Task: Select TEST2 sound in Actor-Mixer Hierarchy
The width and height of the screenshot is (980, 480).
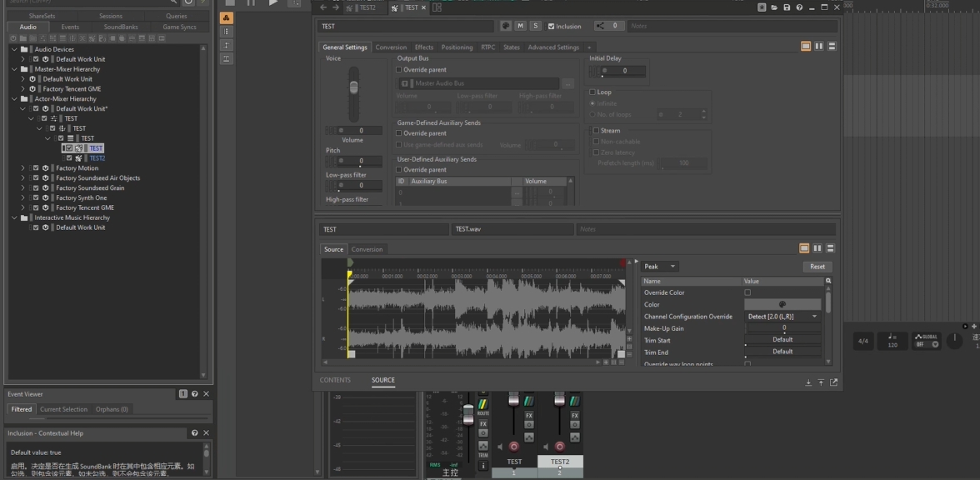Action: [x=97, y=158]
